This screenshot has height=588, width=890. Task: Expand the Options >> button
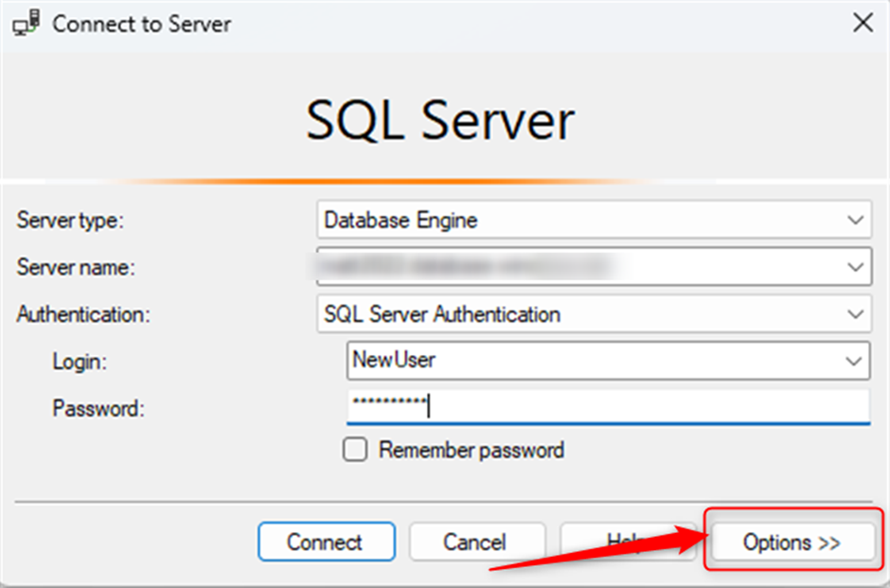click(792, 542)
